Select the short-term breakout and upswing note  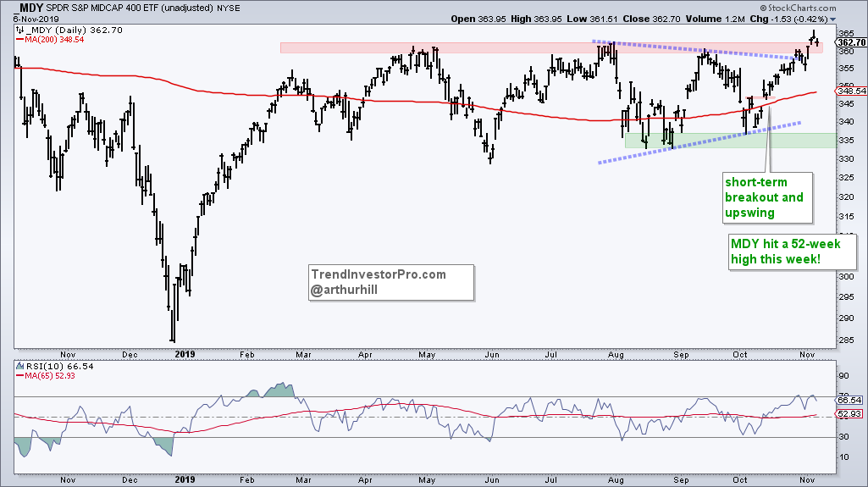(x=767, y=197)
